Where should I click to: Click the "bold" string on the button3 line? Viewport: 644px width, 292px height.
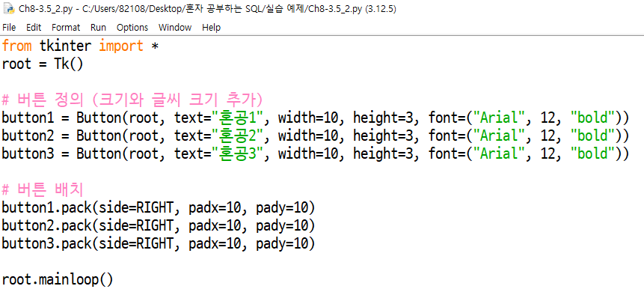[x=592, y=153]
